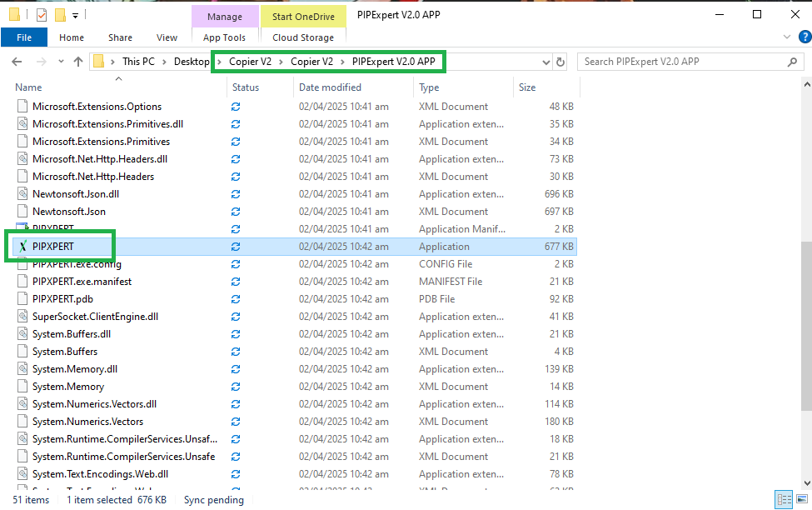
Task: Navigate to Desktop breadcrumb
Action: 191,62
